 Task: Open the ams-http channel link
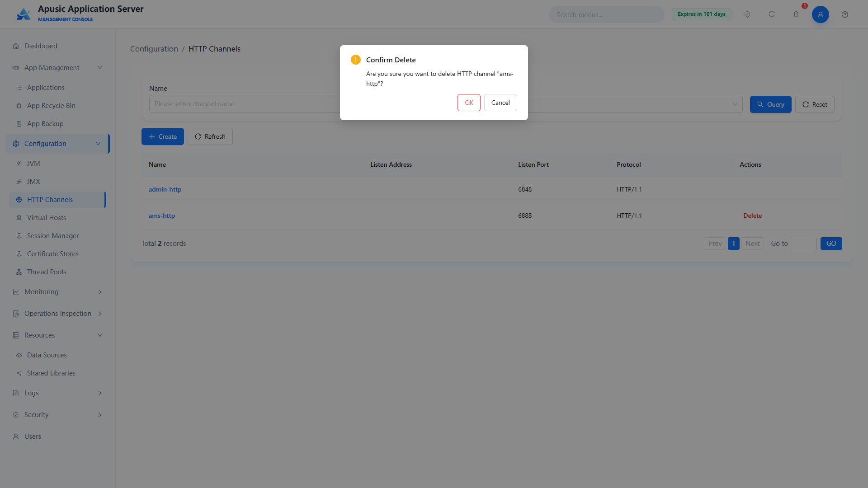tap(162, 216)
